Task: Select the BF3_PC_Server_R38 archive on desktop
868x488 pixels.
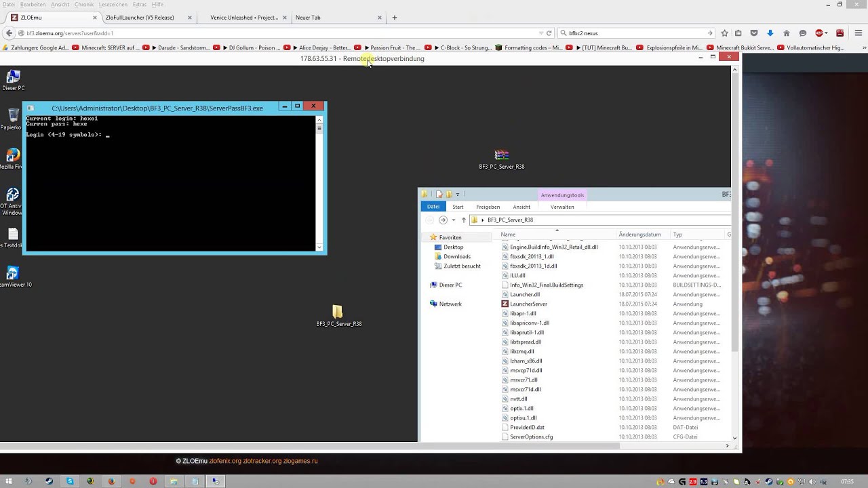Action: coord(502,159)
